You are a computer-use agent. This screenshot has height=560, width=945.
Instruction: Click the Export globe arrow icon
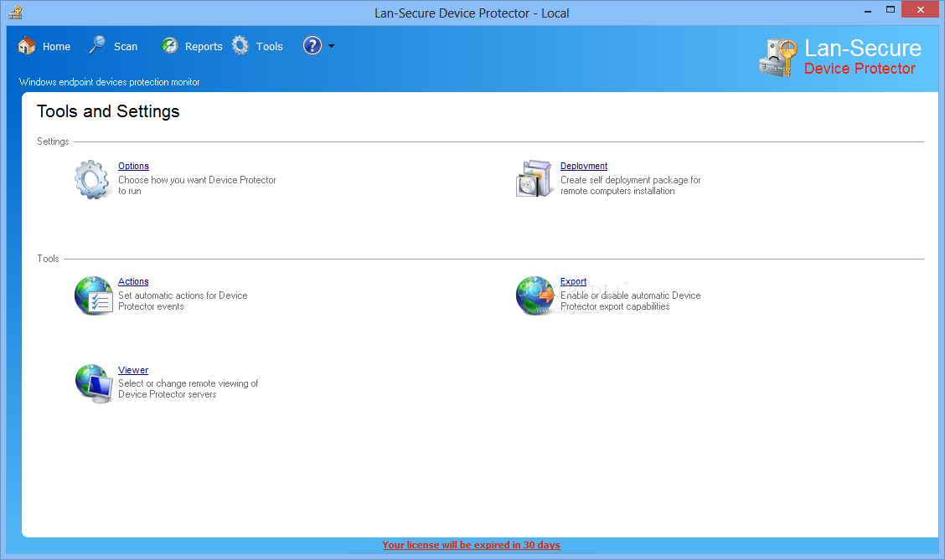(535, 295)
